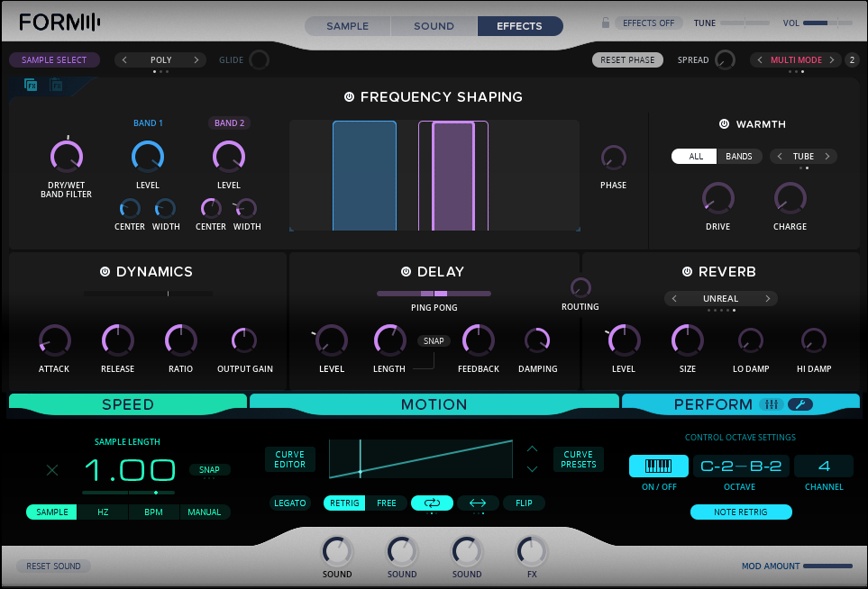Toggle the Reverb power icon
Image resolution: width=868 pixels, height=589 pixels.
click(x=687, y=271)
